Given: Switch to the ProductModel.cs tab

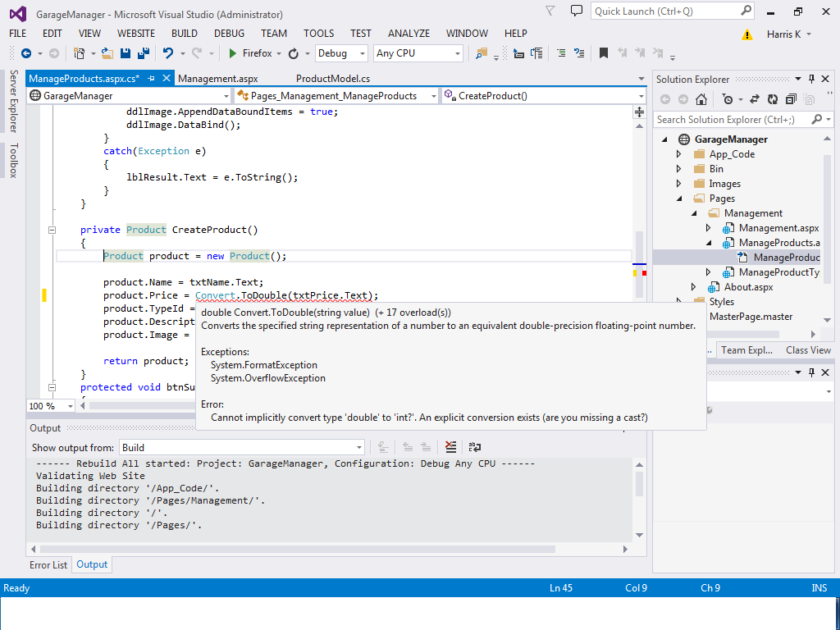Looking at the screenshot, I should click(x=333, y=79).
